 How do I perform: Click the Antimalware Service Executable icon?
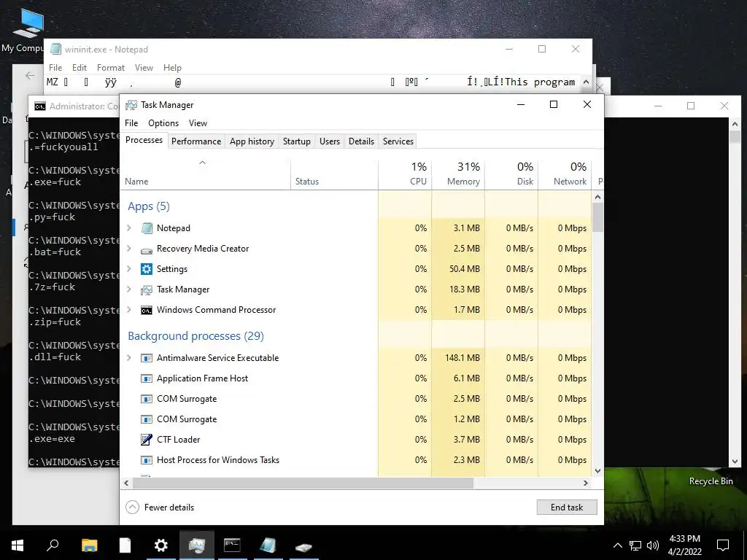[x=147, y=358]
